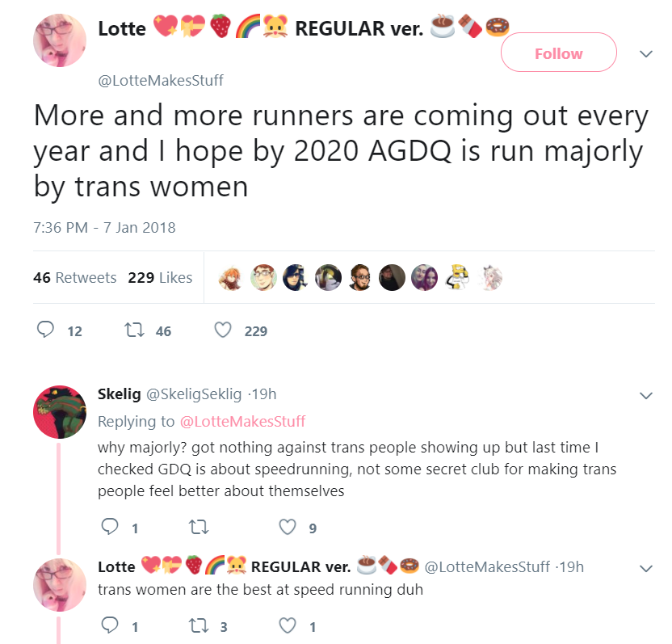Image resolution: width=672 pixels, height=644 pixels.
Task: Follow the LotteMakesStuff account
Action: pos(558,53)
